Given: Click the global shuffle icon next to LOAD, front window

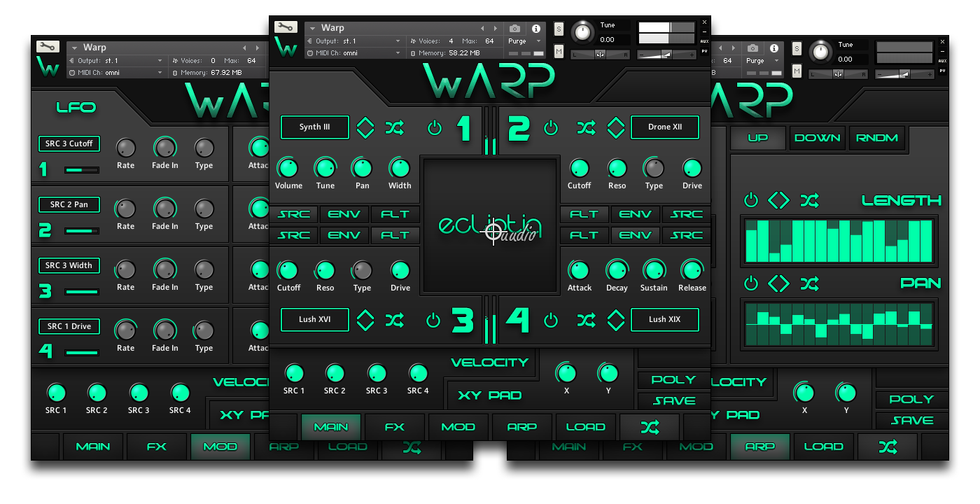Looking at the screenshot, I should click(649, 426).
